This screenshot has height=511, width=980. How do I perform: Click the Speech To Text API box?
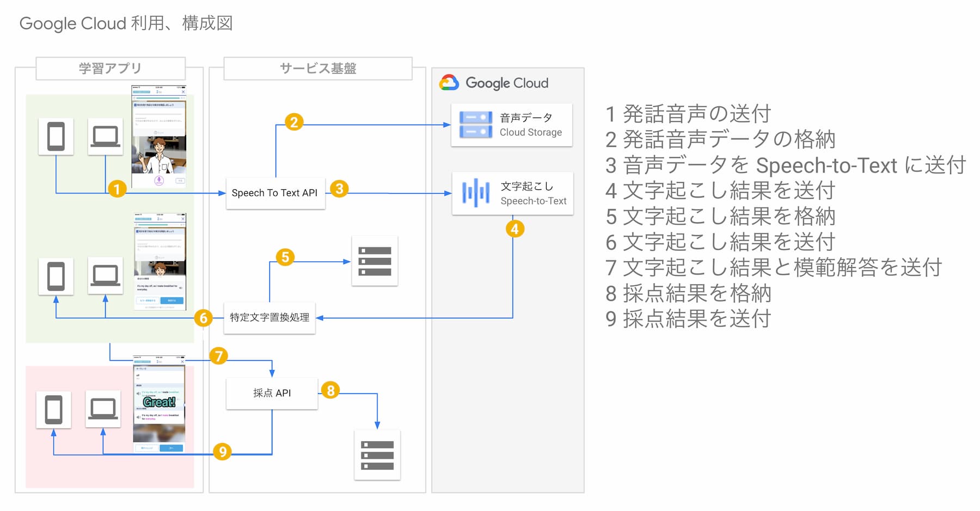click(x=275, y=193)
